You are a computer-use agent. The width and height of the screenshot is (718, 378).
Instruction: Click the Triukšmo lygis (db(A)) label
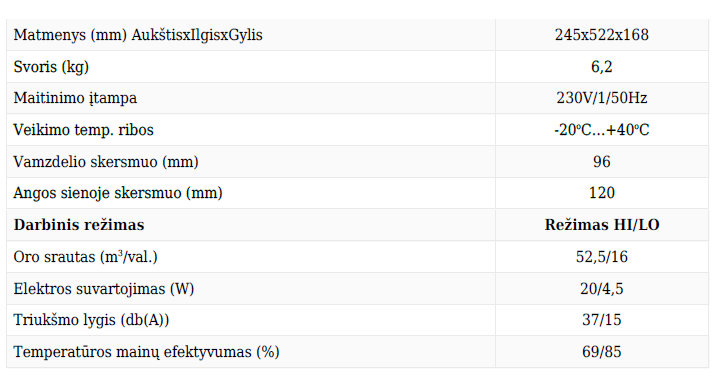91,320
